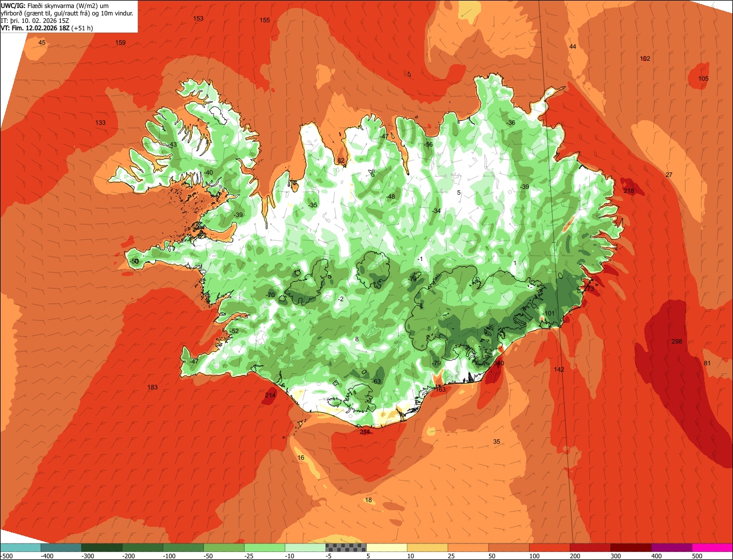This screenshot has width=733, height=560.
Task: Click the map value '105'
Action: (x=703, y=79)
